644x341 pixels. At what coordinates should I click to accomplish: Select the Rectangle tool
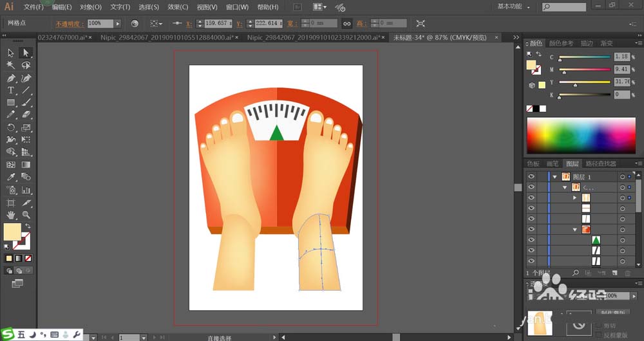point(11,102)
